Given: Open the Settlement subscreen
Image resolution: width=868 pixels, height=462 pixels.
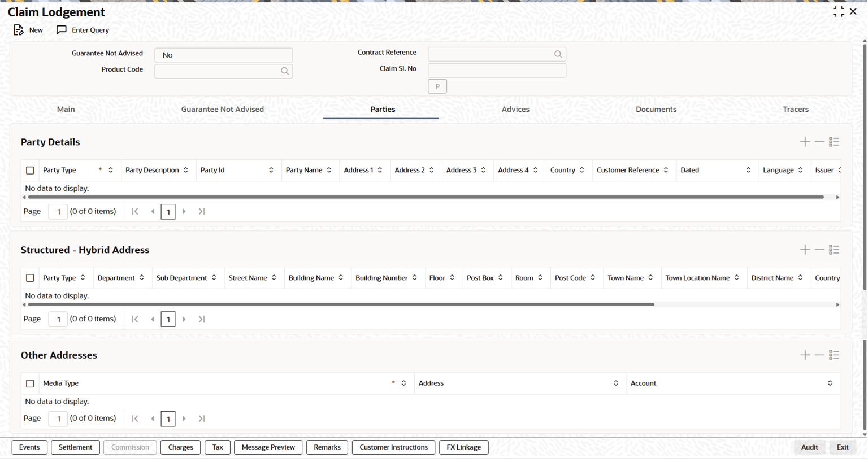Looking at the screenshot, I should point(75,447).
